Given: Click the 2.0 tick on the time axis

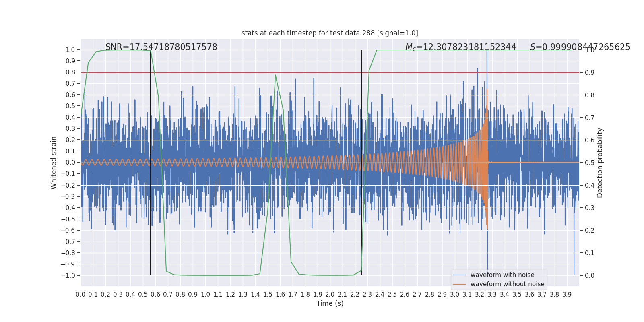Looking at the screenshot, I should [x=330, y=295].
